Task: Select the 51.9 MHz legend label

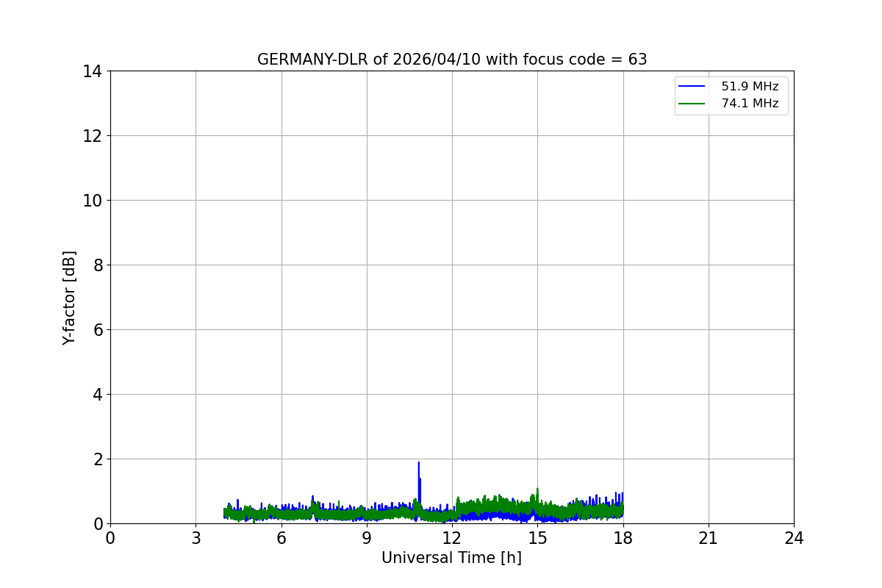Action: pos(750,86)
